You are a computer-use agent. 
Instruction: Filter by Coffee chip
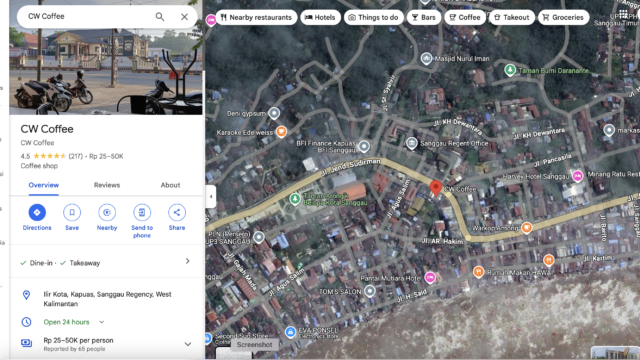[x=465, y=17]
